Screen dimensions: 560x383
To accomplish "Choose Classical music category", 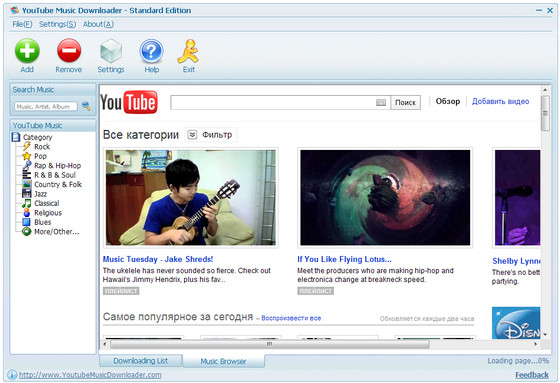I will pyautogui.click(x=46, y=203).
